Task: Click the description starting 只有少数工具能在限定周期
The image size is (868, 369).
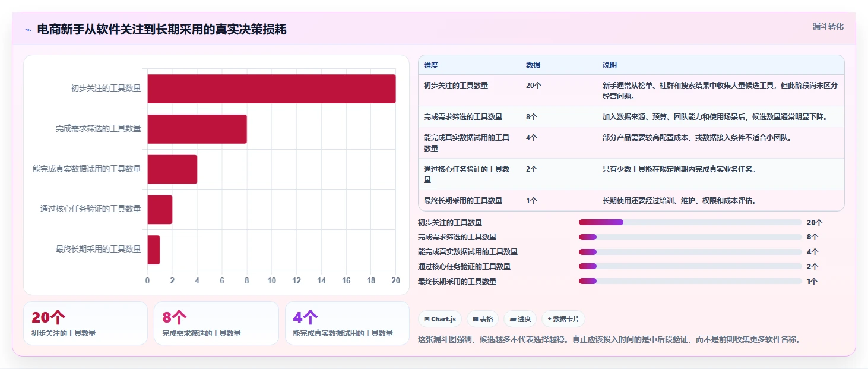Action: [679, 169]
